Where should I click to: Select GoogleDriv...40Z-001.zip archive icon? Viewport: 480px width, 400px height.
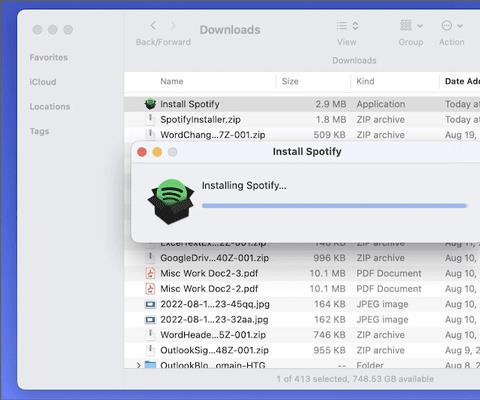tap(150, 258)
